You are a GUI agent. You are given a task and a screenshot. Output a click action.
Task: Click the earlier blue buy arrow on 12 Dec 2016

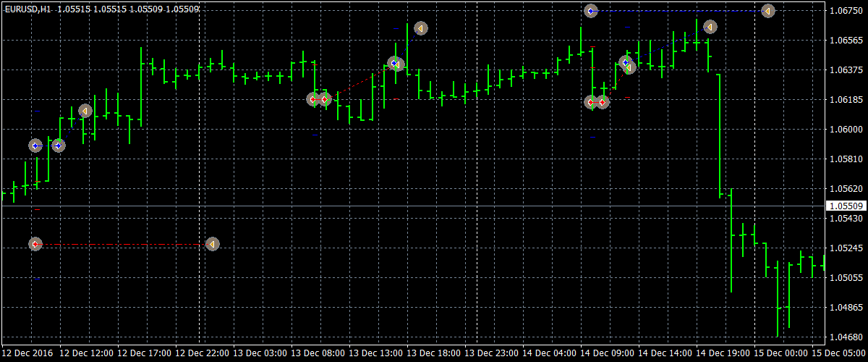(35, 146)
